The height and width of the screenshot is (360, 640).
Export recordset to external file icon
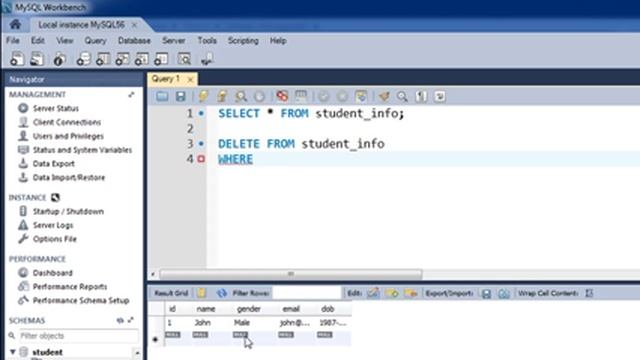(x=486, y=293)
